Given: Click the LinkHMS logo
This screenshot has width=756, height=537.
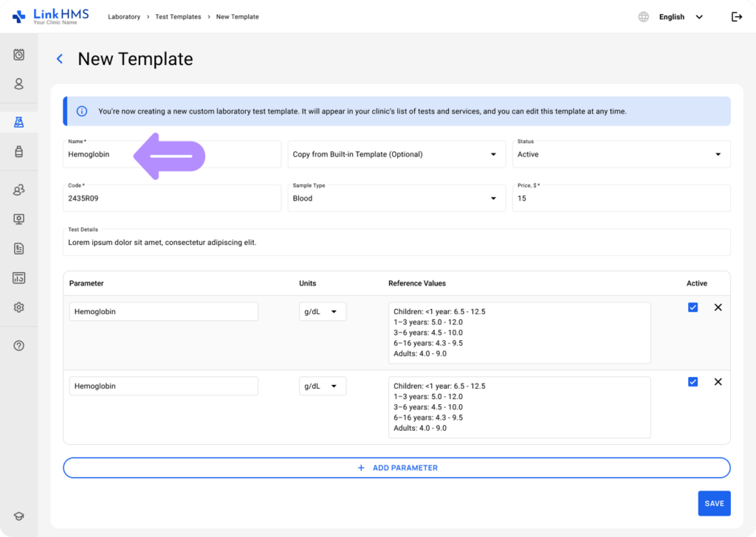Looking at the screenshot, I should point(51,16).
